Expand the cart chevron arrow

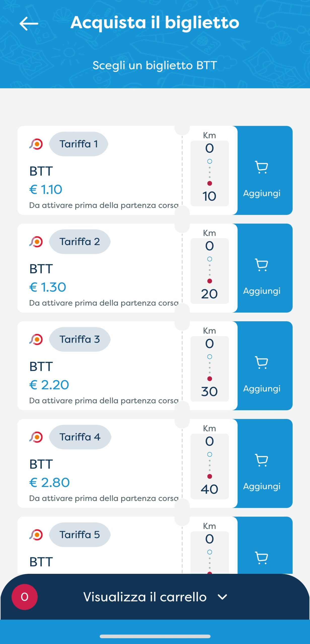click(222, 597)
